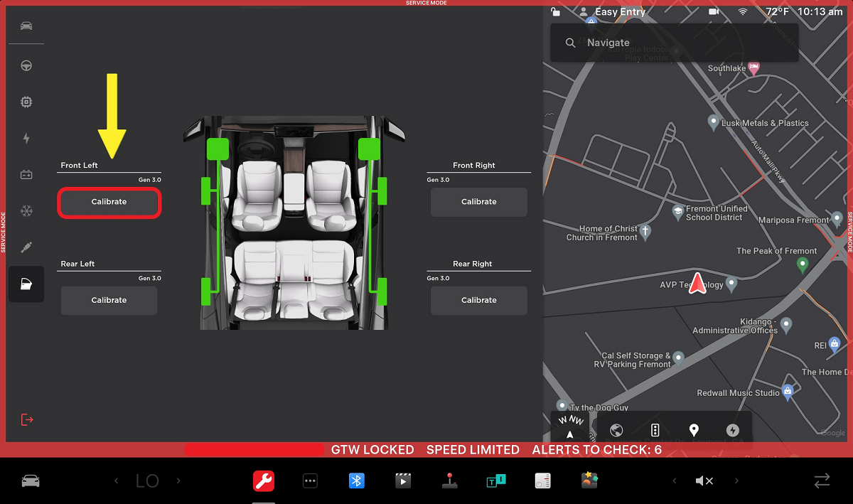Toggle charging stations display on map
The height and width of the screenshot is (504, 853).
(733, 430)
